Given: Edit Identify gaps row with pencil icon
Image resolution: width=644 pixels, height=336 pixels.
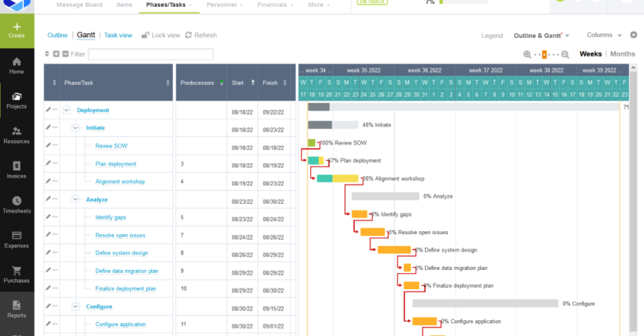Looking at the screenshot, I should [x=48, y=216].
